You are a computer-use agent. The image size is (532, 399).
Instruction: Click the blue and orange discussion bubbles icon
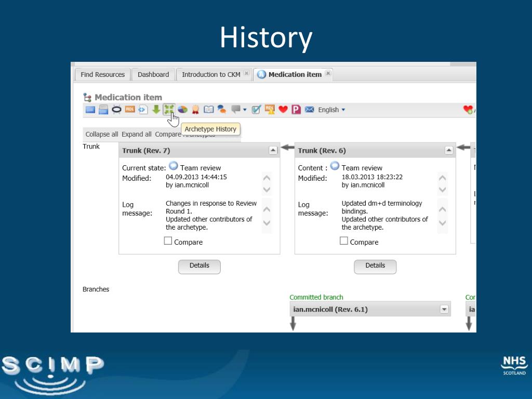point(222,110)
